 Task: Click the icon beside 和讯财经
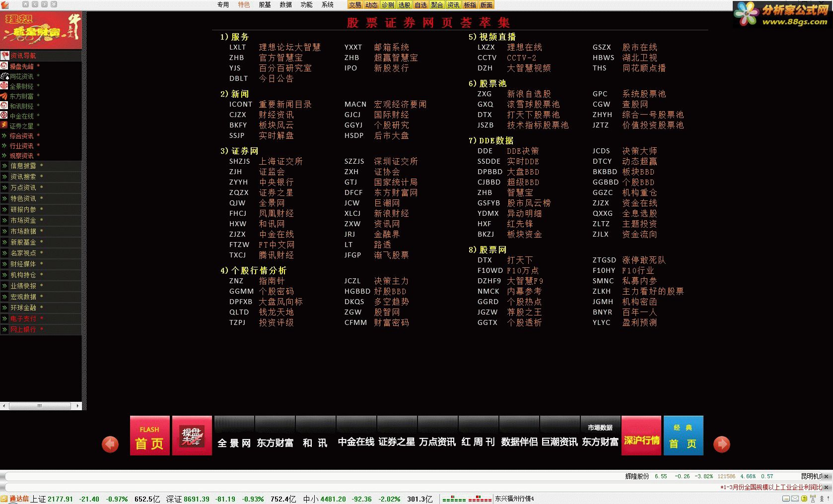click(4, 106)
